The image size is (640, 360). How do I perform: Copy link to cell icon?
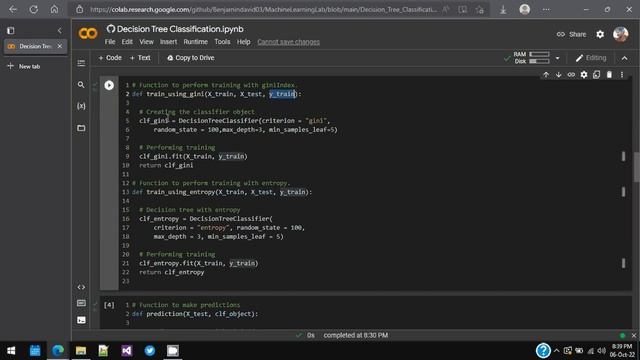tap(571, 75)
